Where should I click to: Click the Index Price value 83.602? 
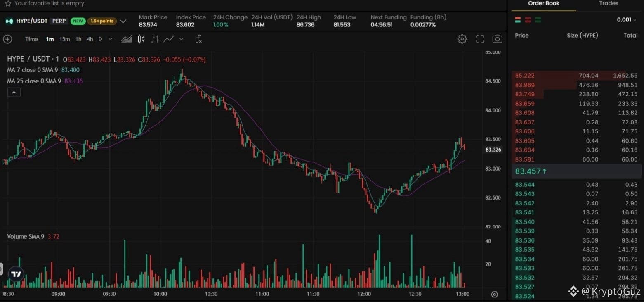[185, 25]
